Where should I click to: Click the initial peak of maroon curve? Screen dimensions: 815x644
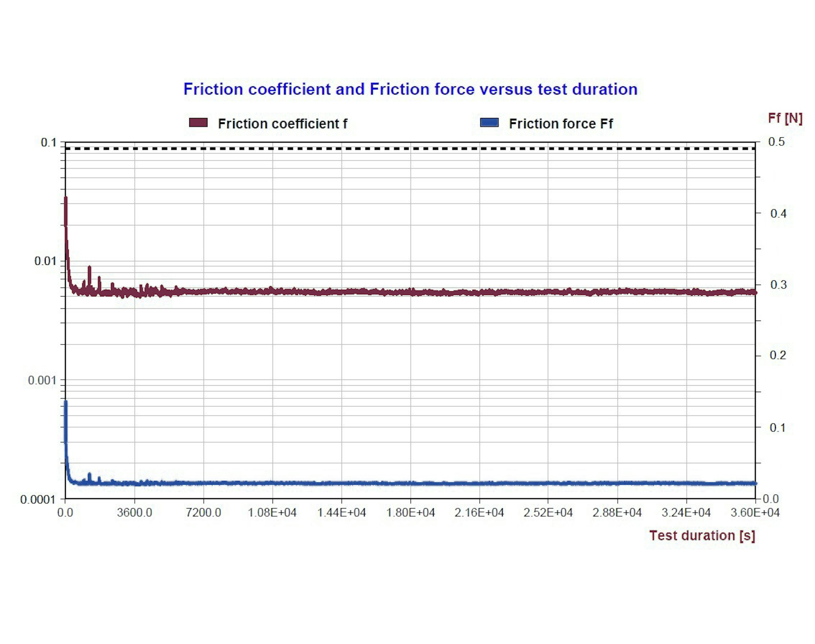point(66,200)
